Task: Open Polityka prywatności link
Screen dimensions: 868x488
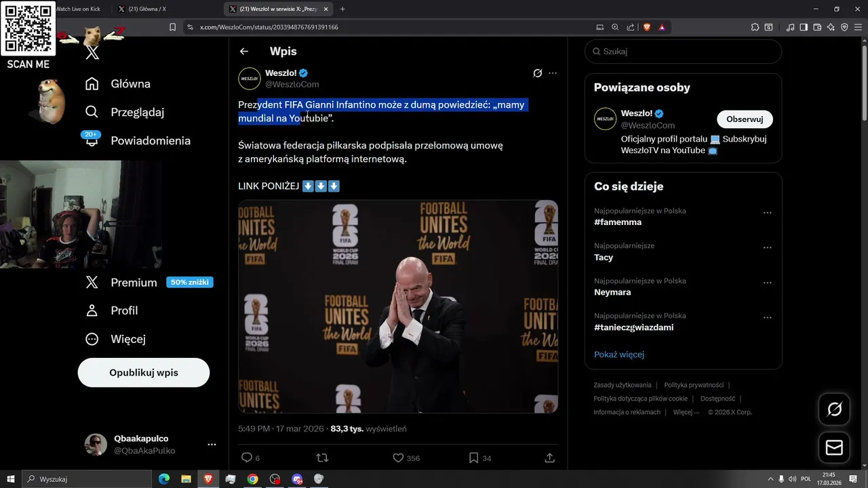Action: coord(694,385)
